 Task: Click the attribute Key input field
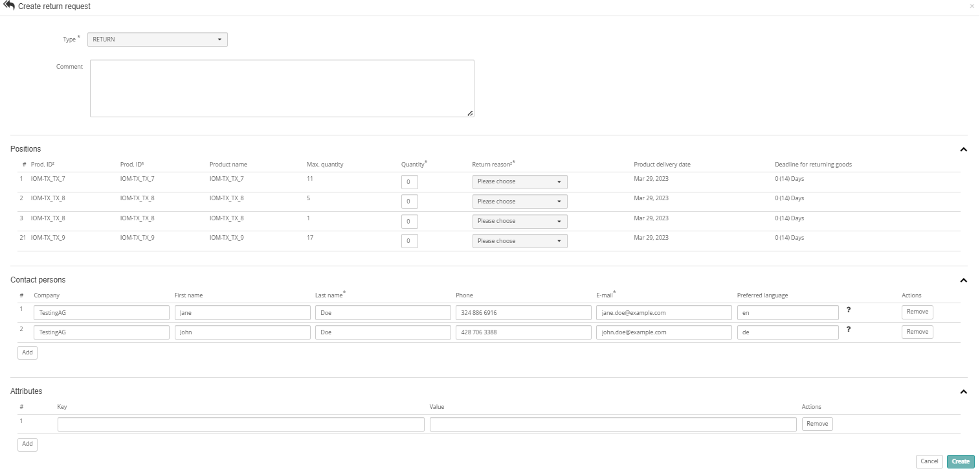pyautogui.click(x=241, y=424)
